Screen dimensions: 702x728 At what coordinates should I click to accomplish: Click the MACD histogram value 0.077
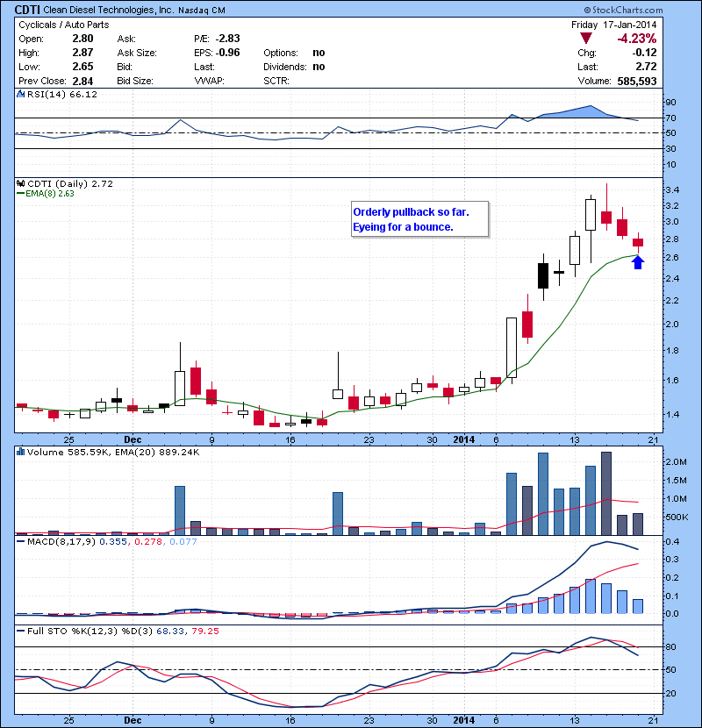(x=183, y=542)
